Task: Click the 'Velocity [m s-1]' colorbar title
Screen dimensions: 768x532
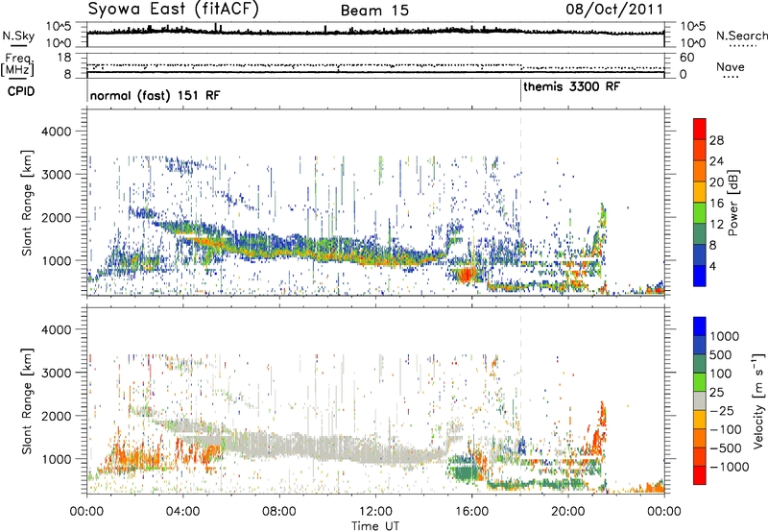Action: [758, 400]
